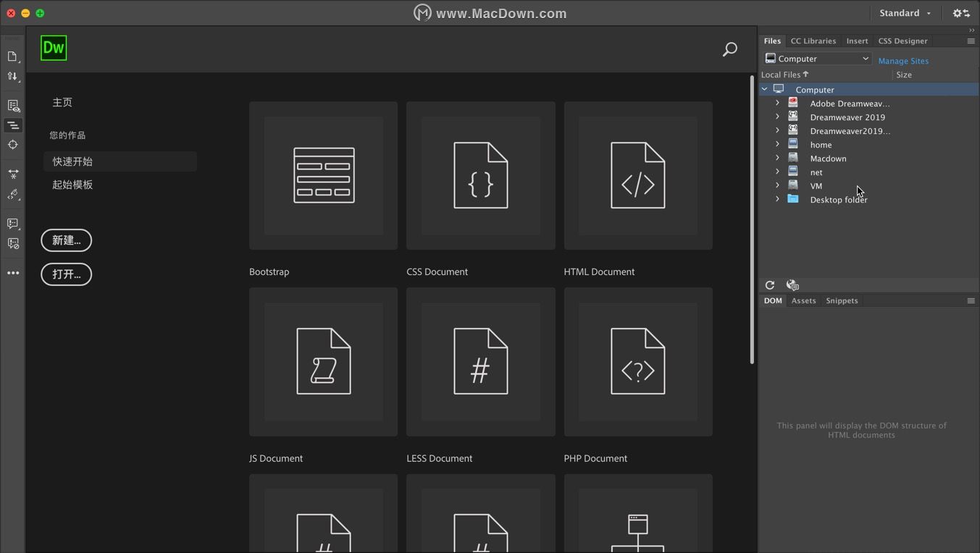
Task: Switch to the Snippets tab
Action: tap(842, 301)
